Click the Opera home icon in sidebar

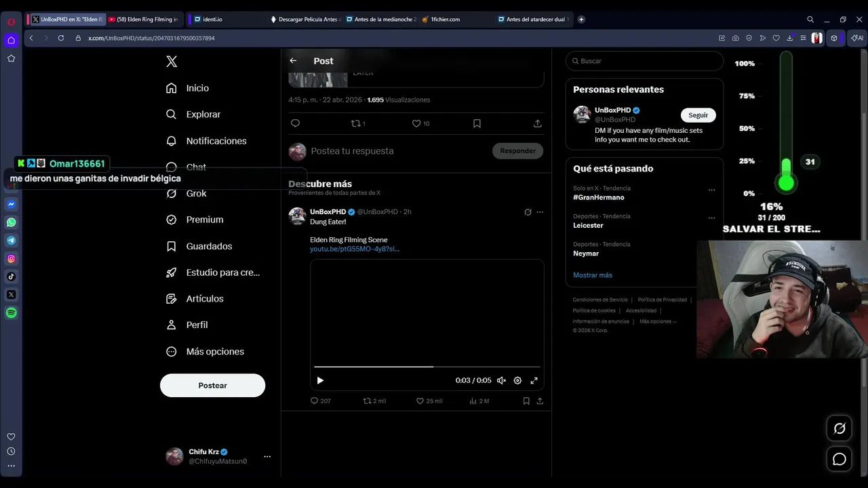click(11, 40)
